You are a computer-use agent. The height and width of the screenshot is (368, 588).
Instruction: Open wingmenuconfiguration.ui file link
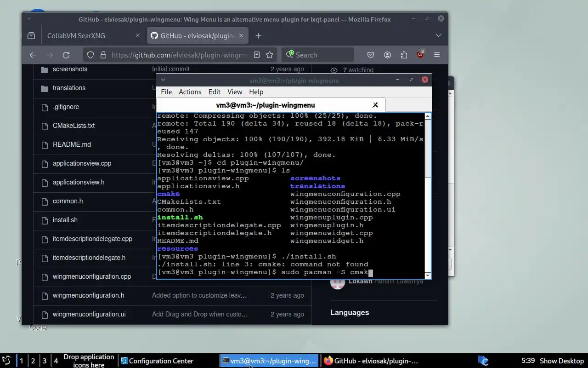(89, 314)
